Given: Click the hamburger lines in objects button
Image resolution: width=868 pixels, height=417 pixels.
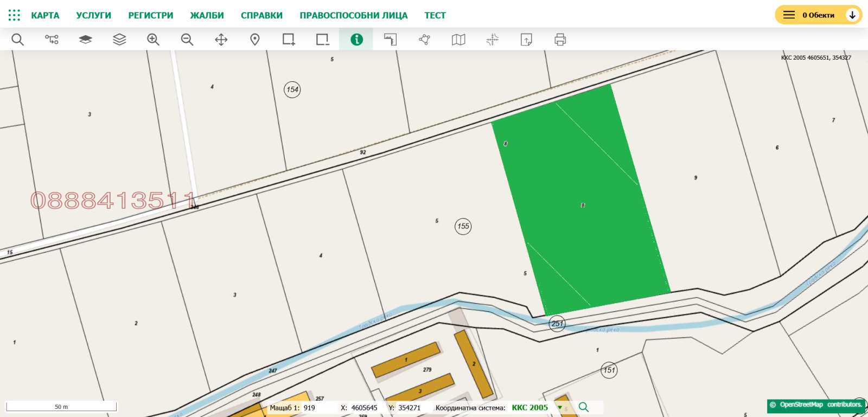Looking at the screenshot, I should point(789,15).
